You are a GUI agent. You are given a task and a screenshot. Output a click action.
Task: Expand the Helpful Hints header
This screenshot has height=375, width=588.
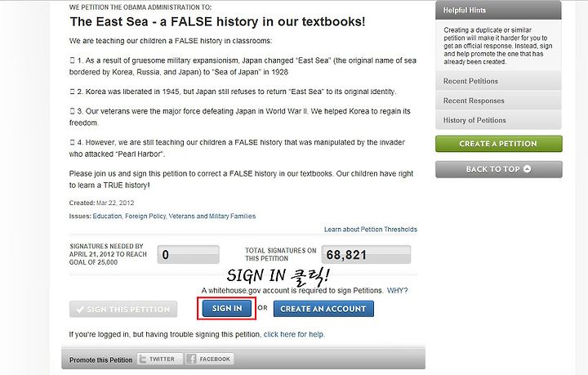click(x=498, y=10)
